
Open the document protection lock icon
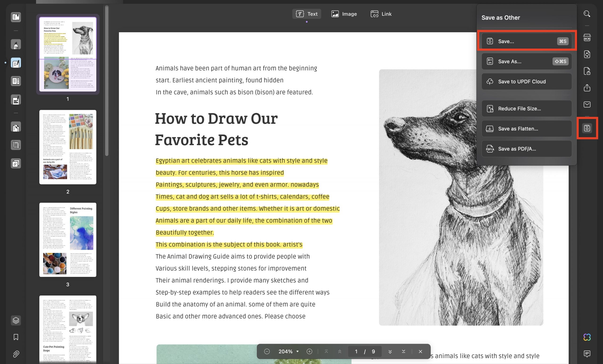587,71
